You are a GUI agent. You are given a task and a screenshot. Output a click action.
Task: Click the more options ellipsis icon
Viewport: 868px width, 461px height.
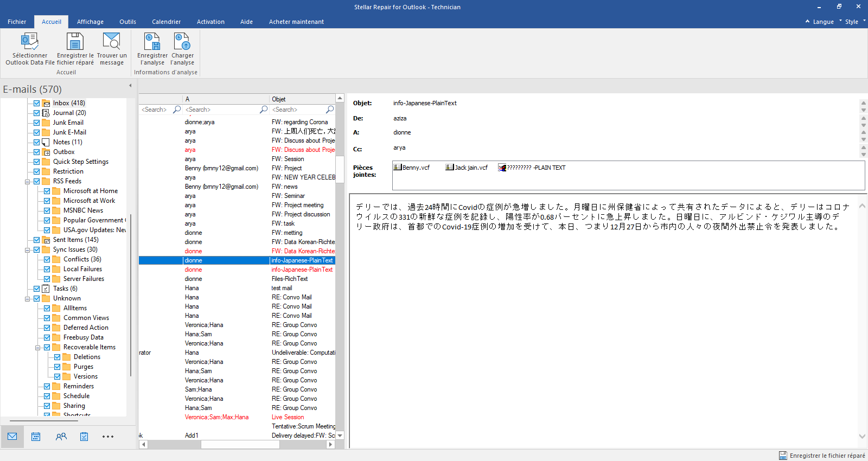108,437
